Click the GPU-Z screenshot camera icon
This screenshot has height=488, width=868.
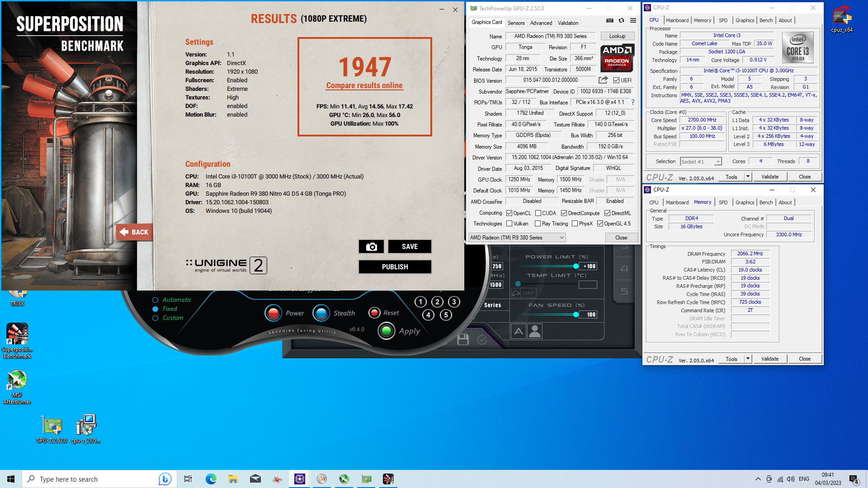pos(610,21)
